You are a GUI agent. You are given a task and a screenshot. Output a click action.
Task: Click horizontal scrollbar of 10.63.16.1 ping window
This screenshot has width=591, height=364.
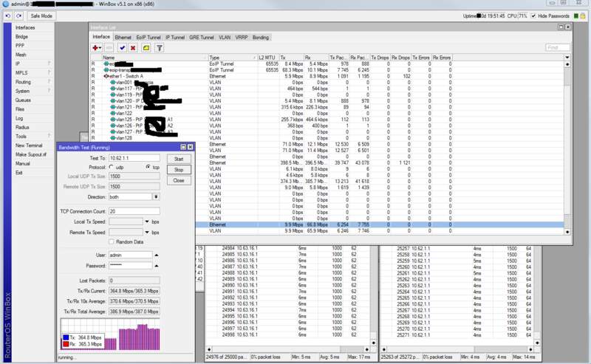(287, 349)
